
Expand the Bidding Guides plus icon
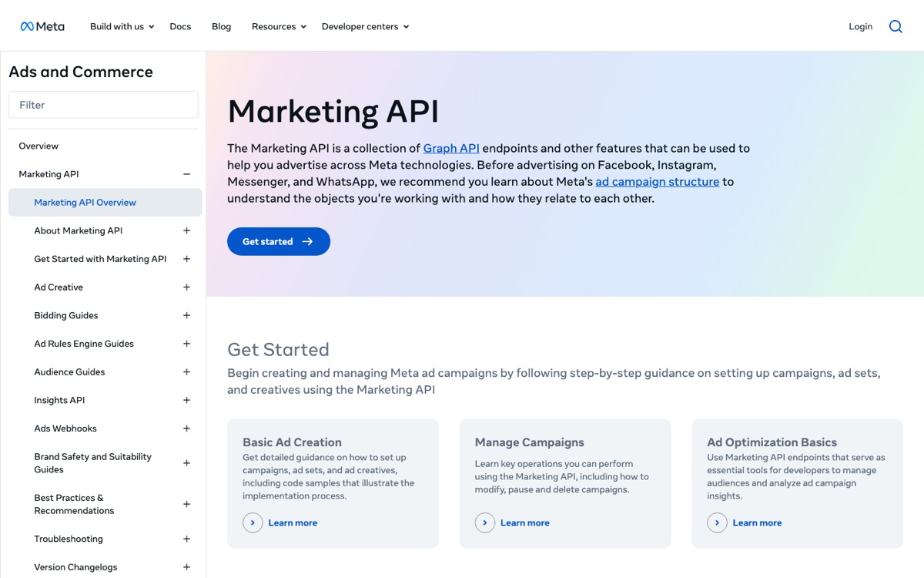[x=186, y=315]
